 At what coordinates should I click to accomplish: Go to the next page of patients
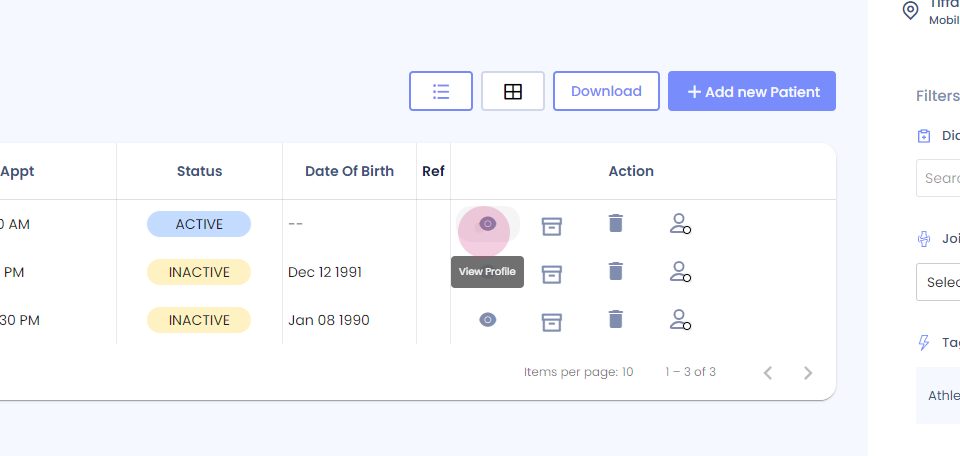(808, 372)
